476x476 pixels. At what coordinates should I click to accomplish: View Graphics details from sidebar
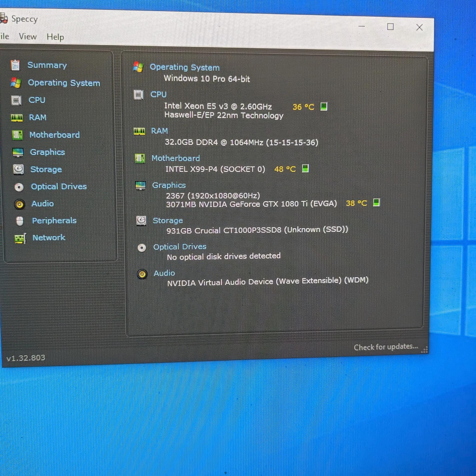click(x=47, y=152)
